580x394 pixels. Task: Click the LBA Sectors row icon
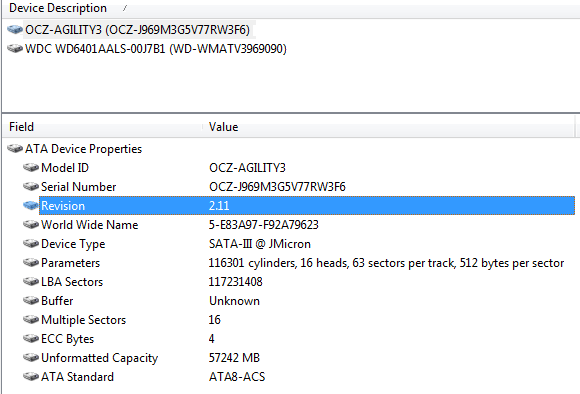pyautogui.click(x=31, y=282)
